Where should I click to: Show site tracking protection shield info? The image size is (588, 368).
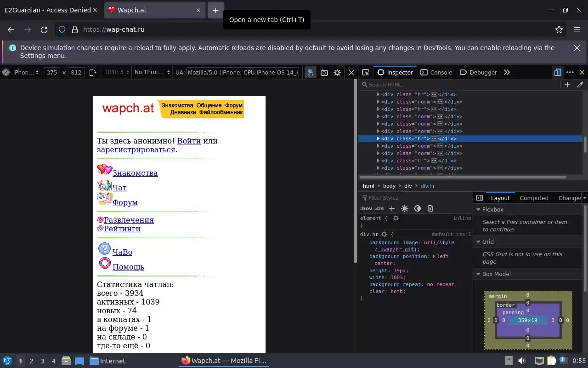click(62, 29)
